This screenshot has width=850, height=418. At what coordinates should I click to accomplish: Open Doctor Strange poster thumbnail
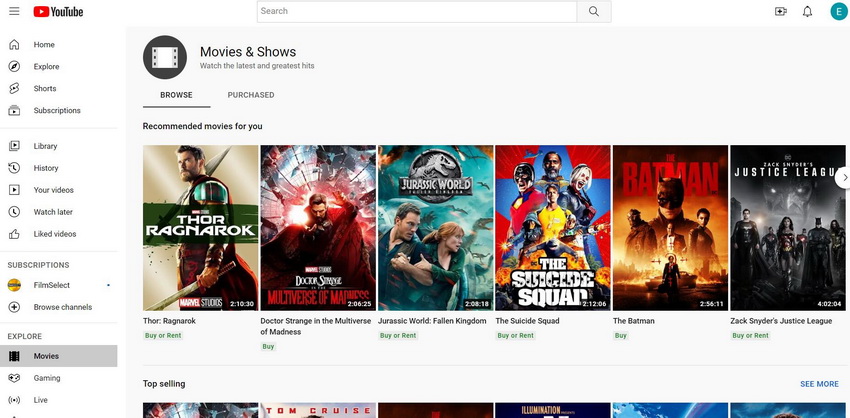pos(318,228)
